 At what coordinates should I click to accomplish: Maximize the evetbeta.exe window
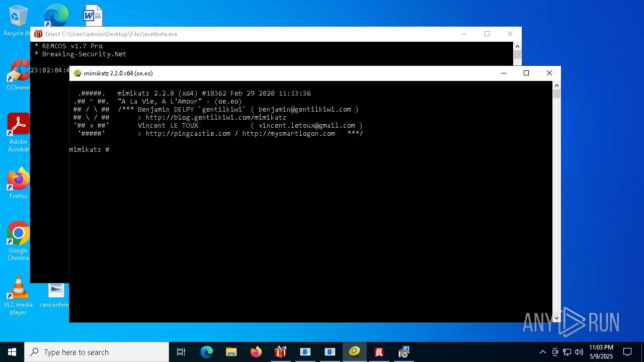[x=487, y=34]
